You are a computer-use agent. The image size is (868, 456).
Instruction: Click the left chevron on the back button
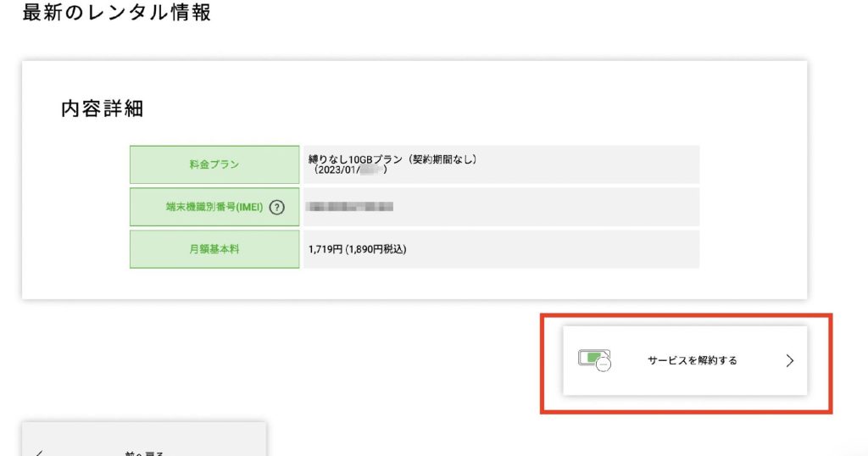[x=39, y=453]
